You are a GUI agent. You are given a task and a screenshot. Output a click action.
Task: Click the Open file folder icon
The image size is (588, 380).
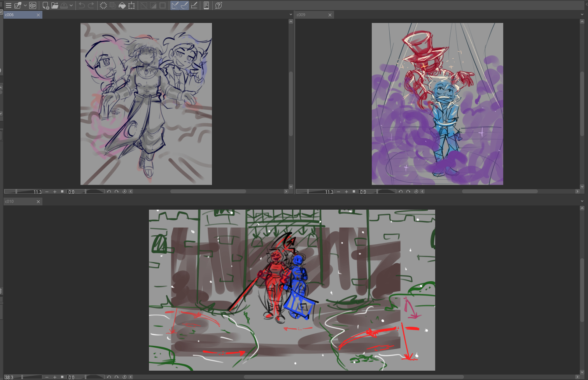point(55,5)
